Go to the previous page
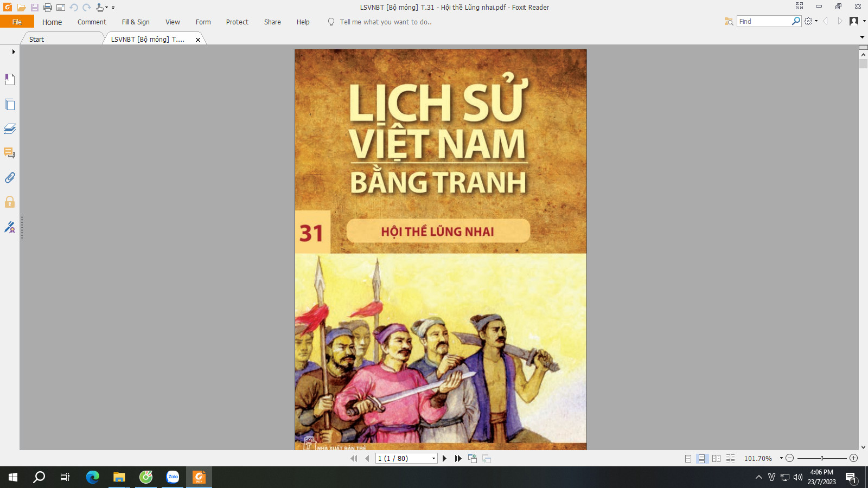 click(367, 459)
